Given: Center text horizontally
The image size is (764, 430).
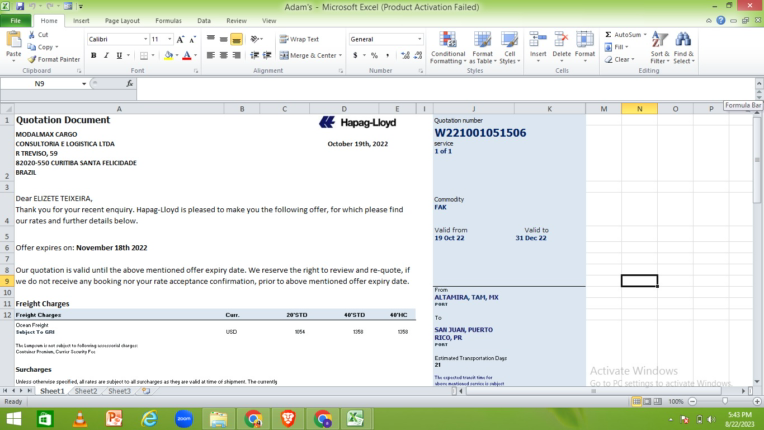Looking at the screenshot, I should (223, 56).
